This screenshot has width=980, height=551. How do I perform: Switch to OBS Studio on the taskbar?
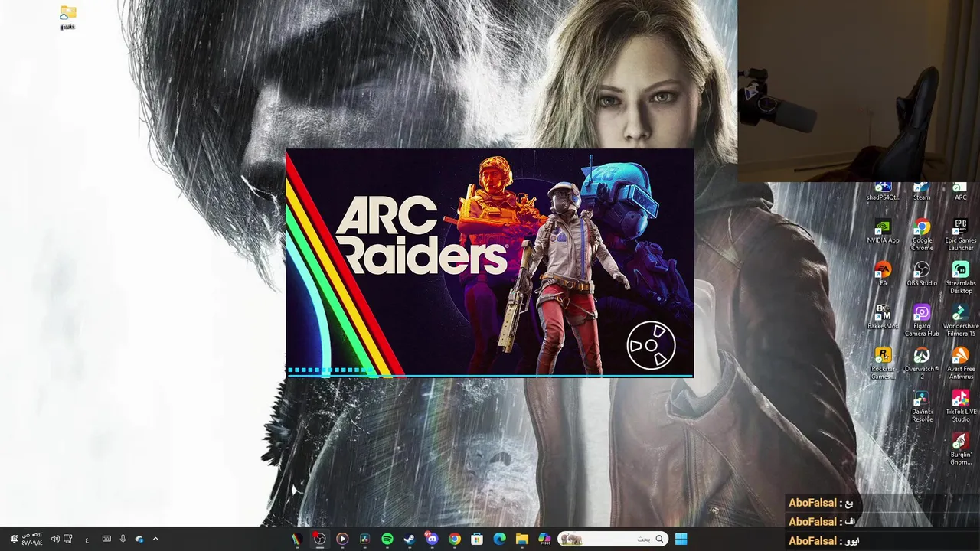coord(319,539)
